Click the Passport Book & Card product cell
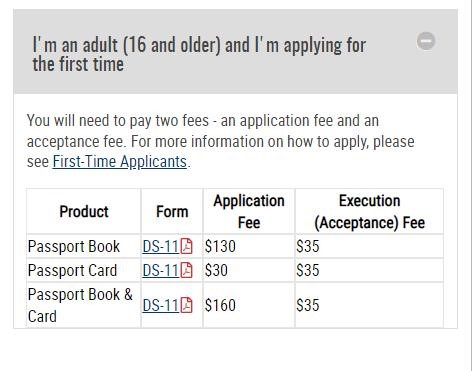This screenshot has height=371, width=475. [x=84, y=305]
